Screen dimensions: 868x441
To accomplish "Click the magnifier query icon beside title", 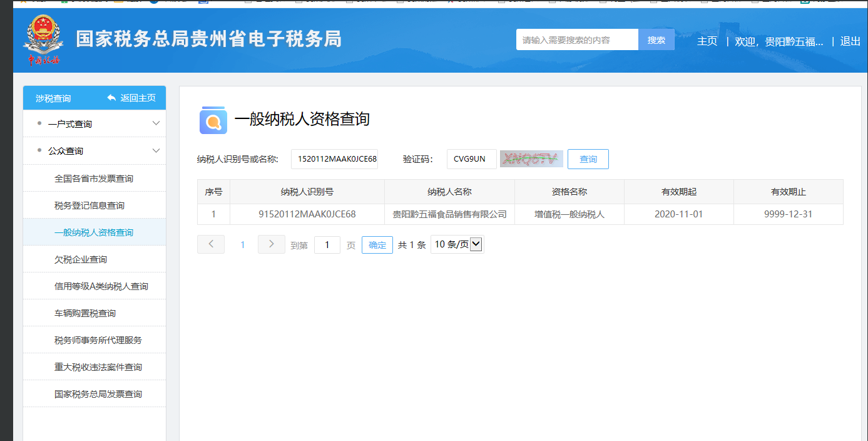I will [213, 120].
